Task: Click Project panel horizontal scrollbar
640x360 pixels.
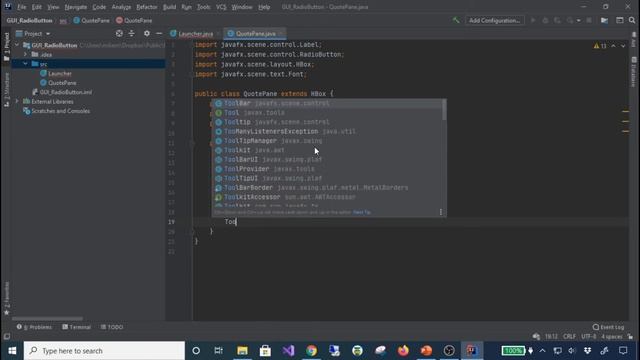Action: click(x=47, y=318)
